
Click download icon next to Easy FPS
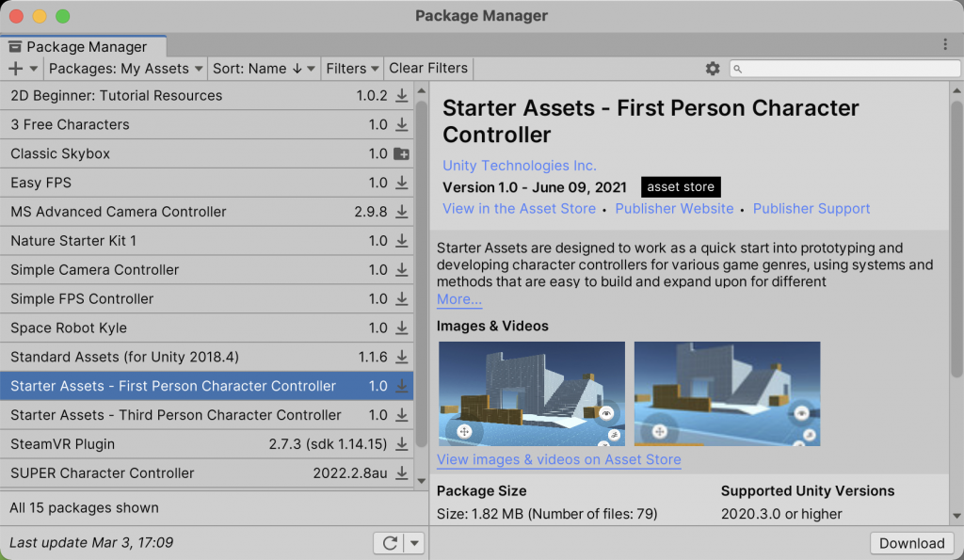(402, 183)
